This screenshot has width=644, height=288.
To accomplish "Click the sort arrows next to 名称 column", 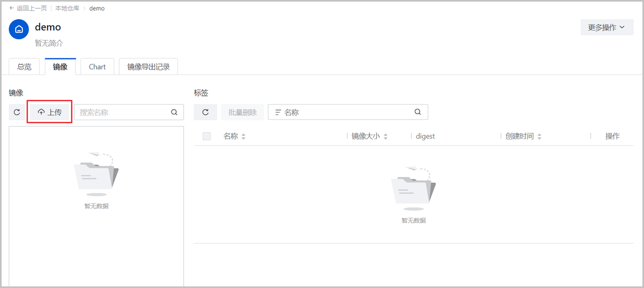I will [x=243, y=137].
